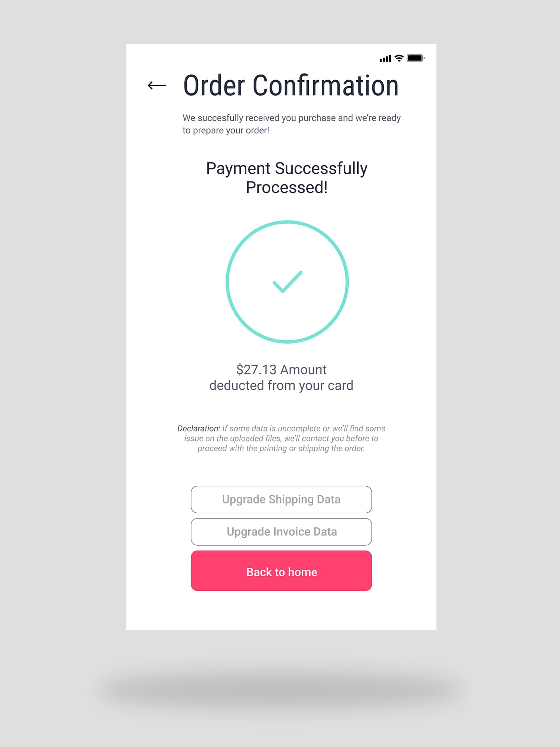
Task: Click the $27.13 Amount text
Action: tap(281, 370)
